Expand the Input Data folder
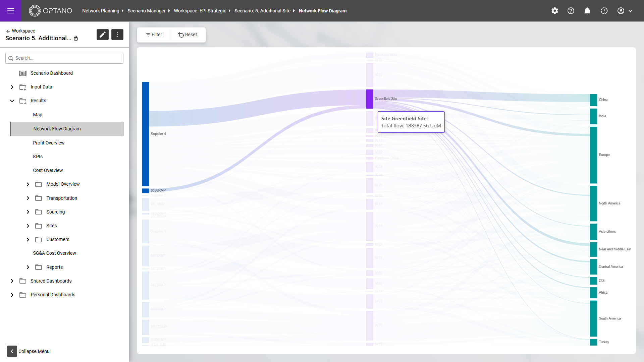 click(12, 87)
